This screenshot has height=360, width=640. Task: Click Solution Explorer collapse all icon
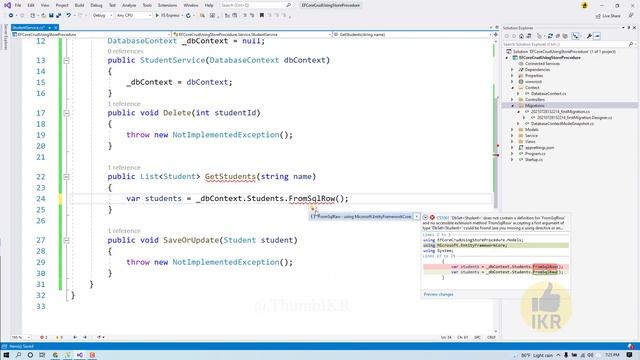pyautogui.click(x=558, y=36)
